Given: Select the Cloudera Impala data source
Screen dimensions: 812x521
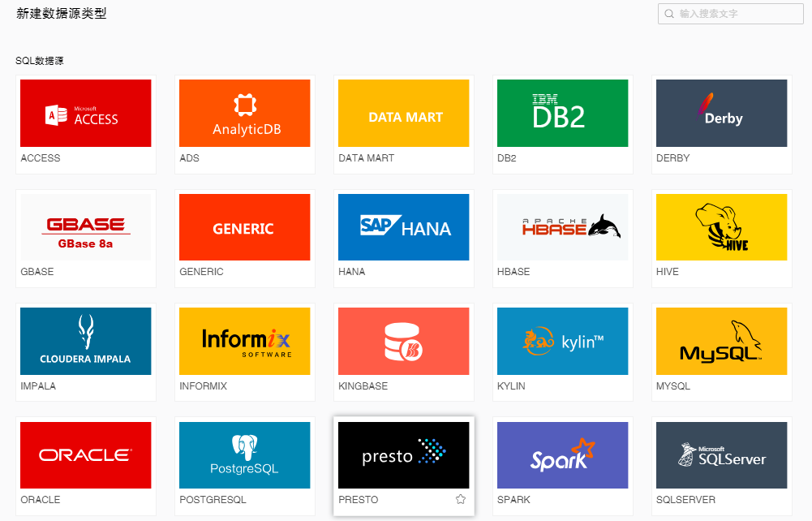Looking at the screenshot, I should [85, 341].
